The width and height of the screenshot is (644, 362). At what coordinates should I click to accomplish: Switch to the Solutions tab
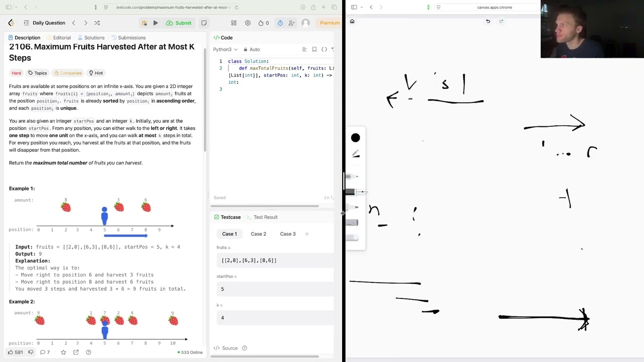(91, 38)
